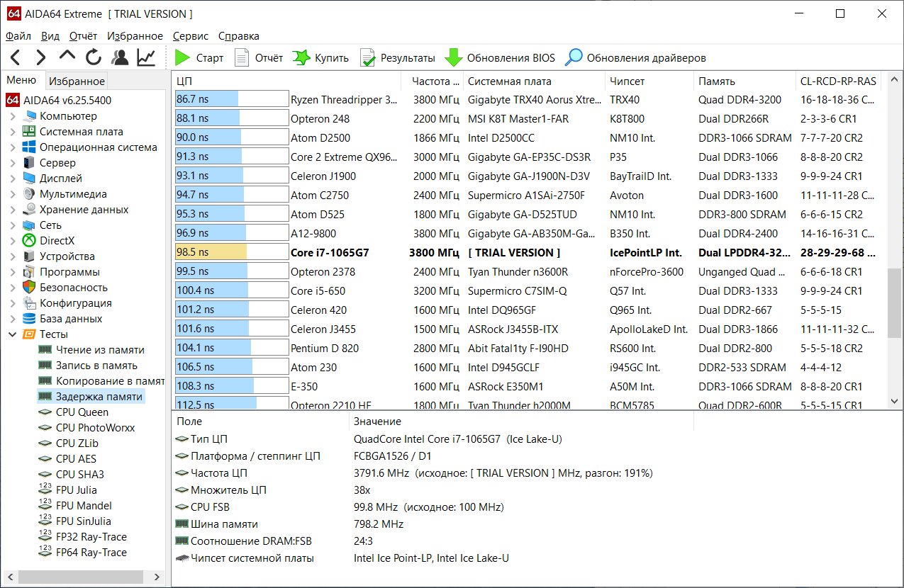Viewport: 904px width, 588px height.
Task: Select the DirectX Xbox icon in tree
Action: click(29, 241)
